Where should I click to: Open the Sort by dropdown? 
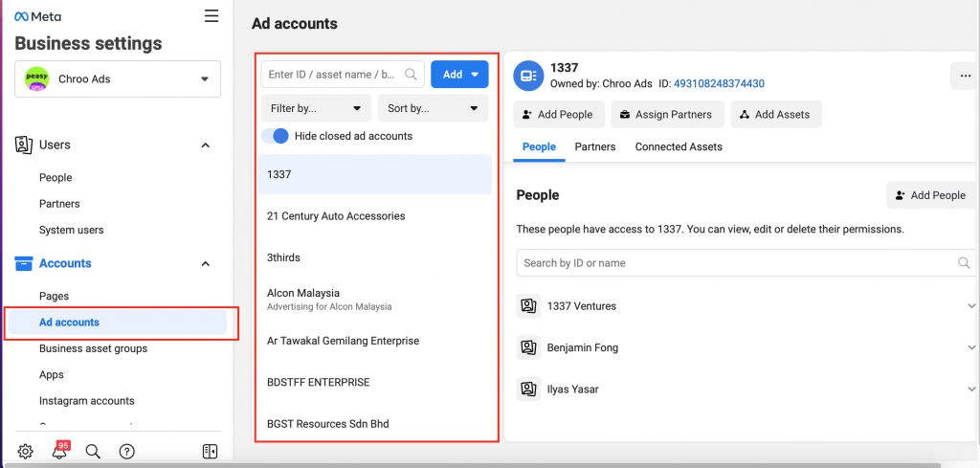(x=434, y=108)
